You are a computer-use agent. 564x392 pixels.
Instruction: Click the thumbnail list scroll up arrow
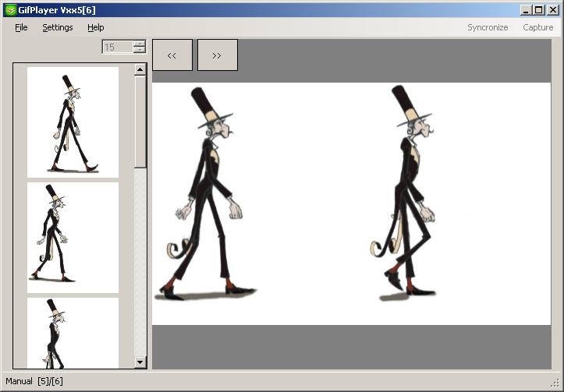coord(140,69)
